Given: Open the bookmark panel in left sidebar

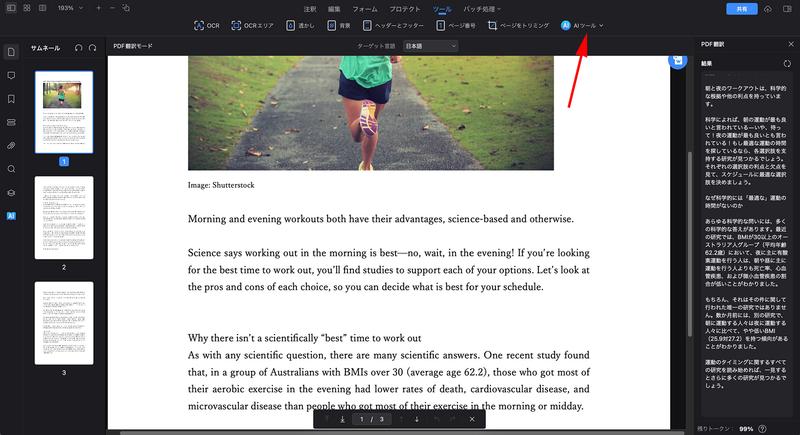Looking at the screenshot, I should point(11,99).
